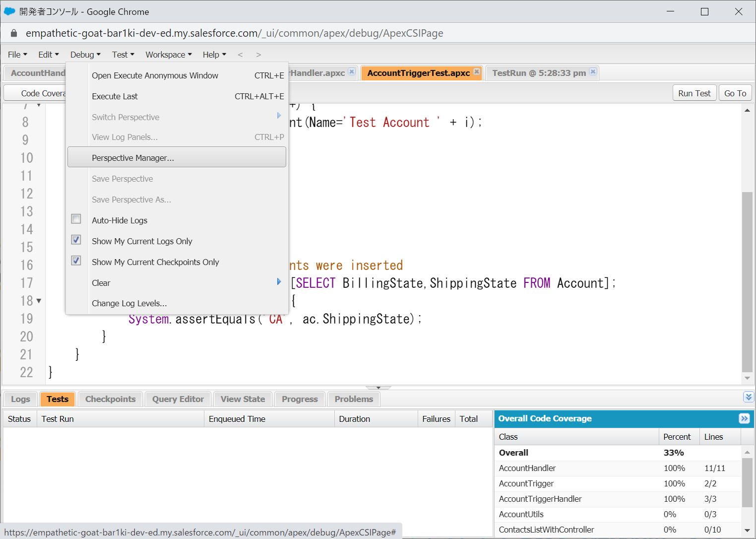Close the Handler.apxc tab
Screen dimensions: 756x539
click(352, 71)
